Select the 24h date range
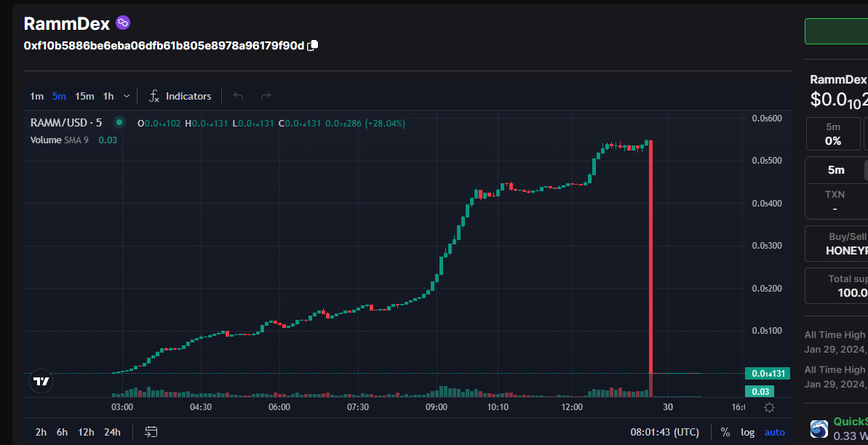 coord(112,432)
